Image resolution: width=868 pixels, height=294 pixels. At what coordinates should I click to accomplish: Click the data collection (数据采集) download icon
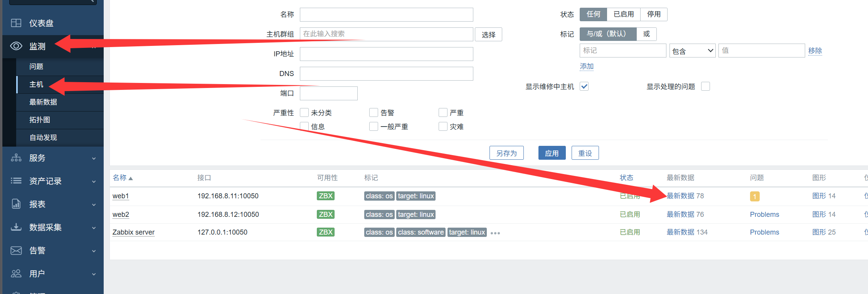(x=16, y=227)
